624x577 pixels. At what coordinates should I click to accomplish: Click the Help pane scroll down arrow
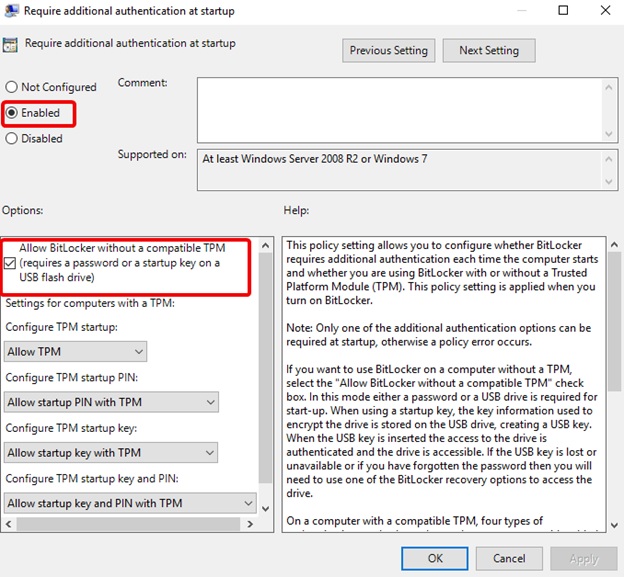click(x=614, y=525)
